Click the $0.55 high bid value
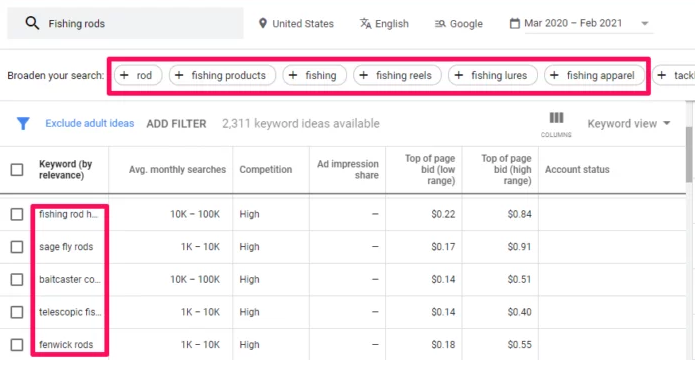 coord(519,345)
